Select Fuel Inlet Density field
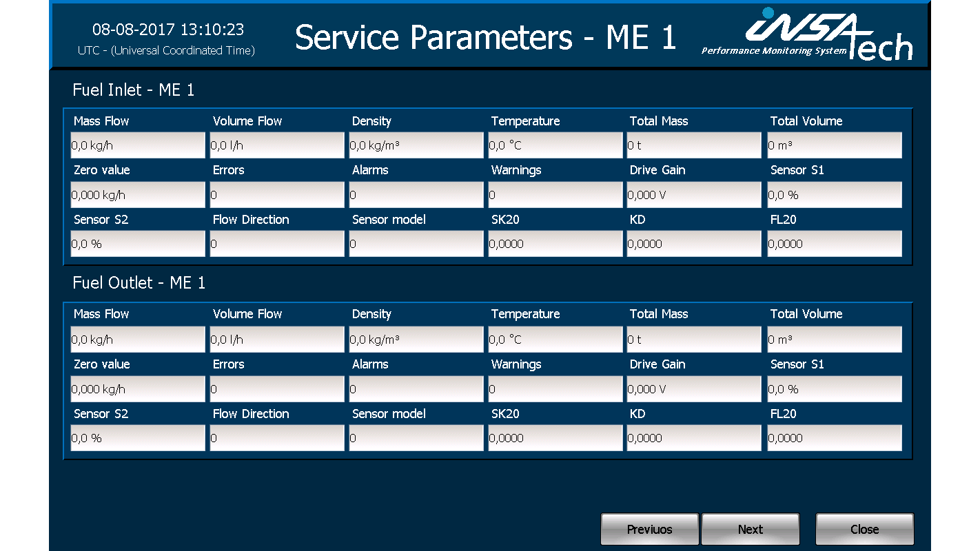The height and width of the screenshot is (551, 980). point(416,145)
